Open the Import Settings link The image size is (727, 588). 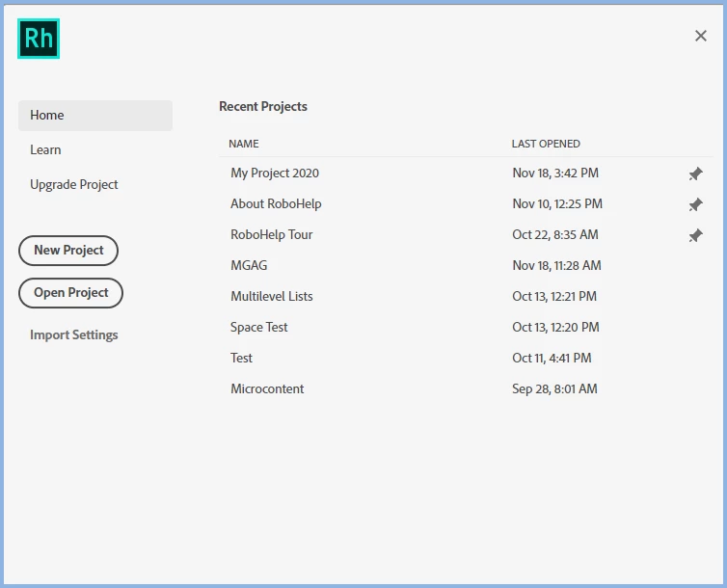pyautogui.click(x=73, y=335)
